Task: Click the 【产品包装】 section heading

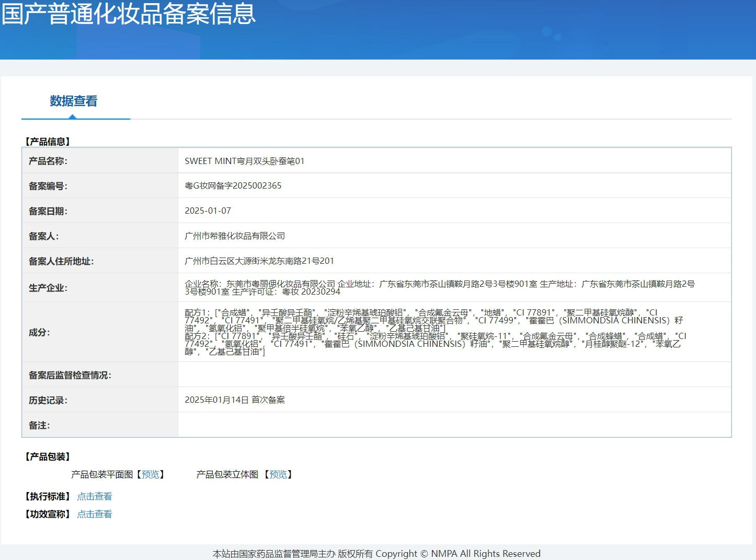Action: click(x=48, y=457)
